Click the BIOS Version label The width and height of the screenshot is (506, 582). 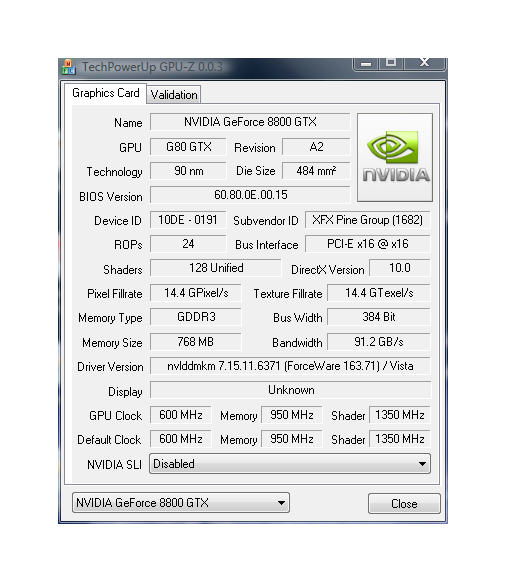point(111,196)
